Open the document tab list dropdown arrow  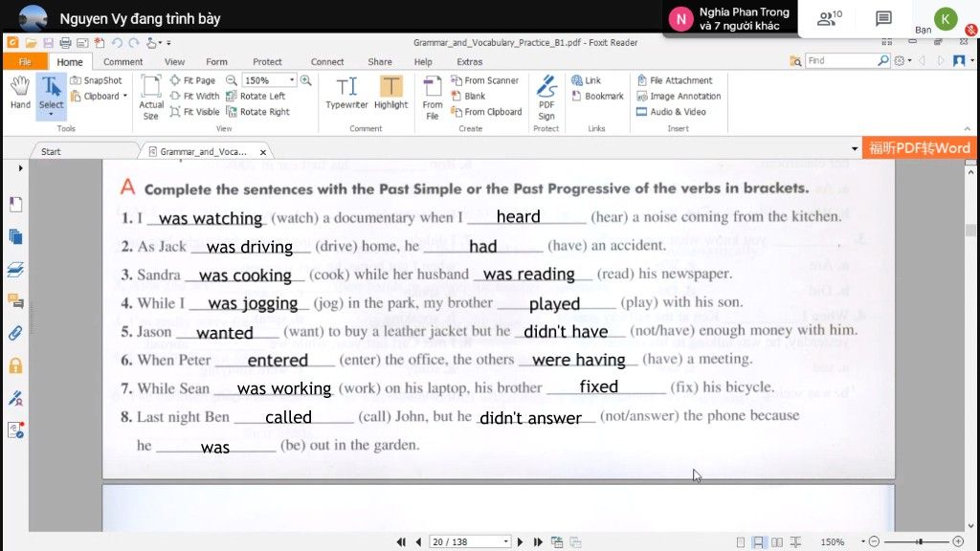(855, 148)
